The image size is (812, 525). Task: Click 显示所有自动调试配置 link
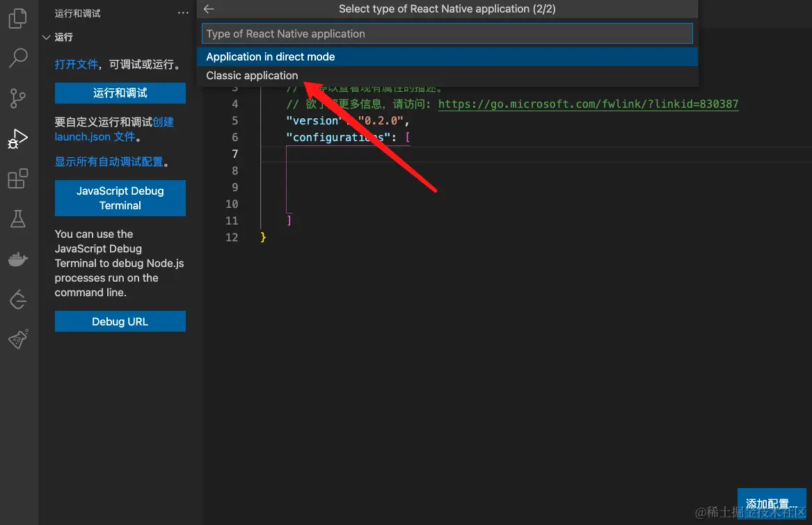click(x=109, y=162)
